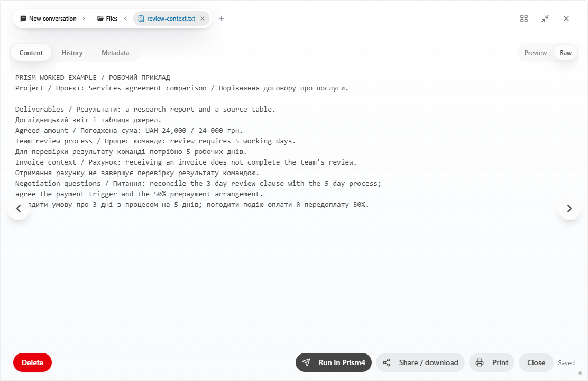Click the line Отримання рахунку не завершує
Screen dimensions: 588x381
click(x=137, y=173)
